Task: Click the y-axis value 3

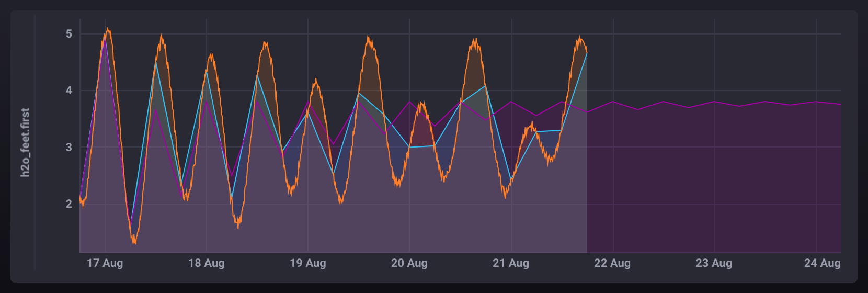Action: pyautogui.click(x=69, y=148)
